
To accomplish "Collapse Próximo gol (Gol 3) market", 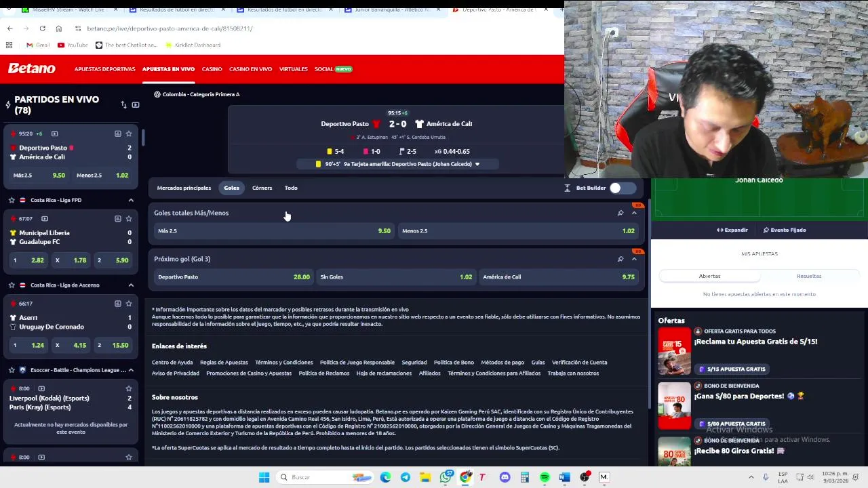I will [x=634, y=259].
